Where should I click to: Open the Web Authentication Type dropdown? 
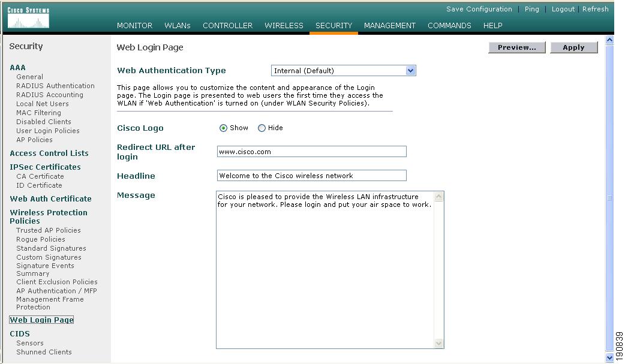[343, 71]
